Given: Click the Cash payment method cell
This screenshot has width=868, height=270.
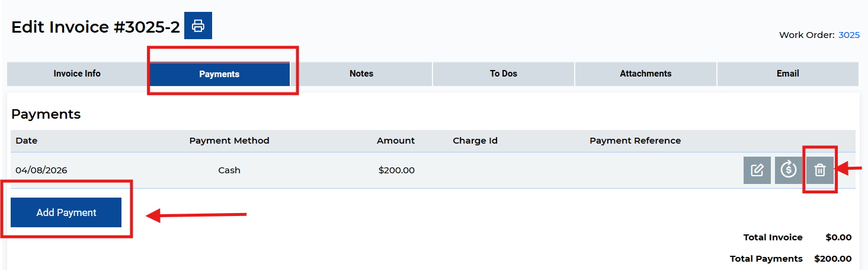Looking at the screenshot, I should click(229, 170).
